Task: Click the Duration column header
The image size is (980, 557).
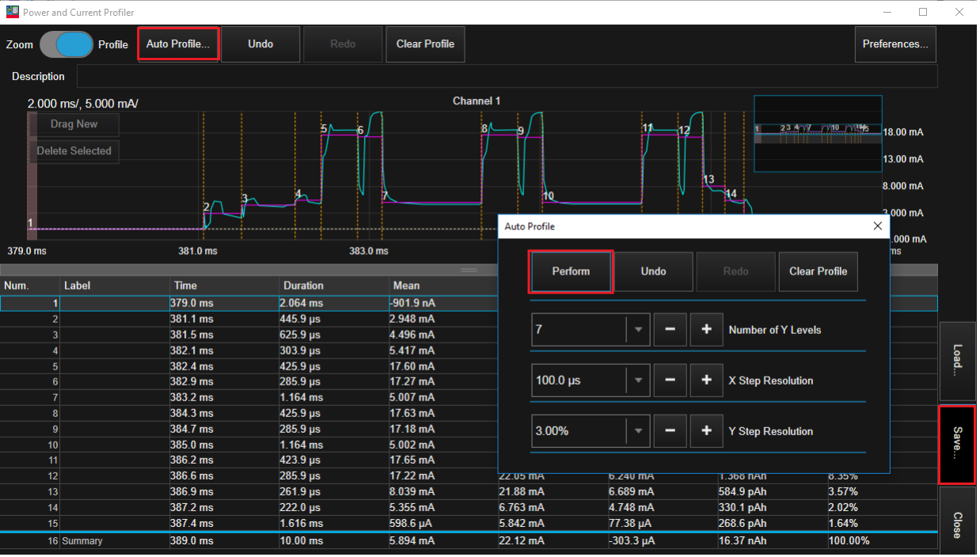Action: [x=333, y=286]
